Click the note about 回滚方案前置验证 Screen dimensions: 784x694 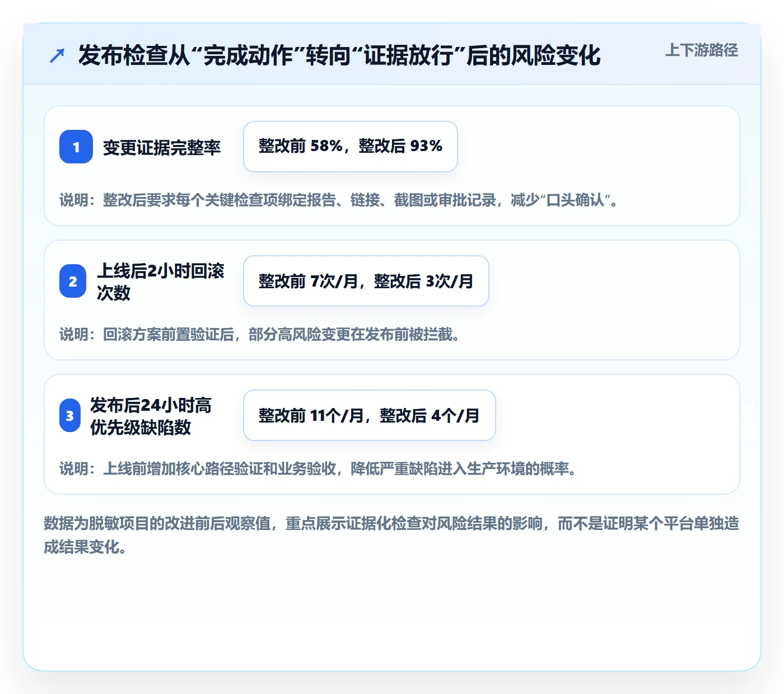260,334
